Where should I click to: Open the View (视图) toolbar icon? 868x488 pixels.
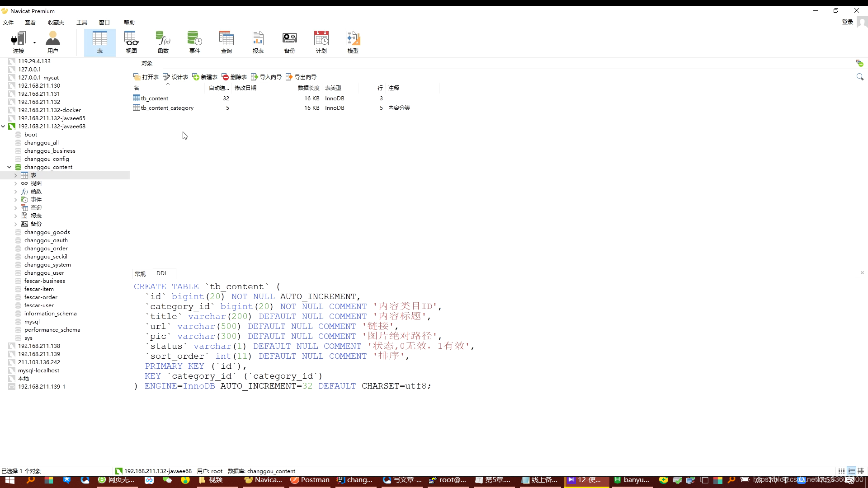click(132, 42)
